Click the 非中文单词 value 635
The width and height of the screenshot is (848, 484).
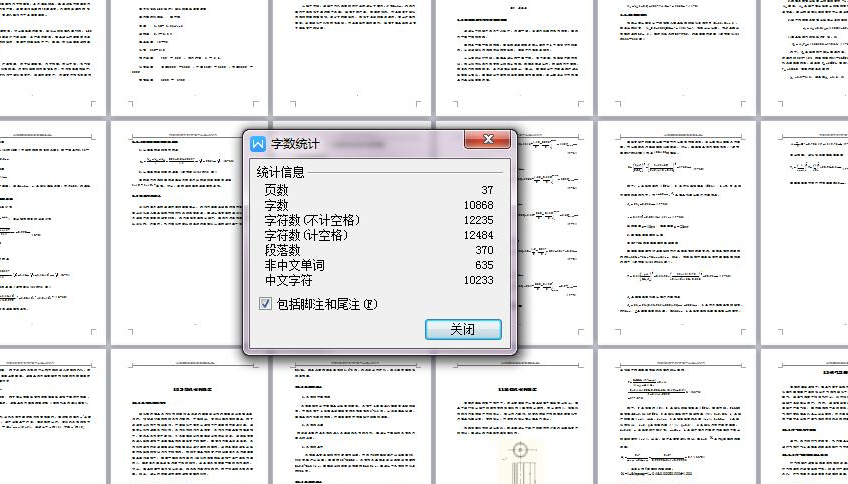[484, 266]
